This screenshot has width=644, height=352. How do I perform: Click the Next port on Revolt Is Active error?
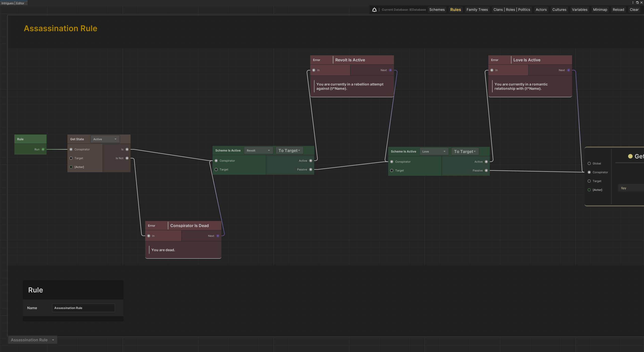point(390,70)
